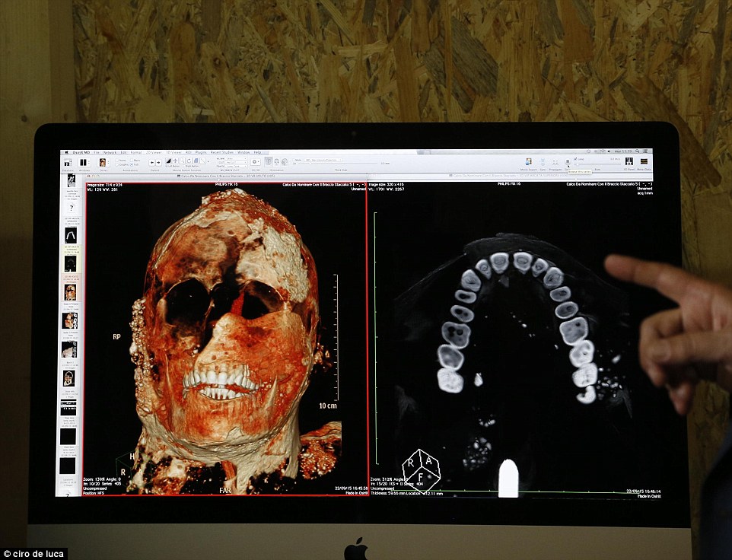
Task: Expand the mouse tool ROI dropdown arrow
Action: (208, 161)
